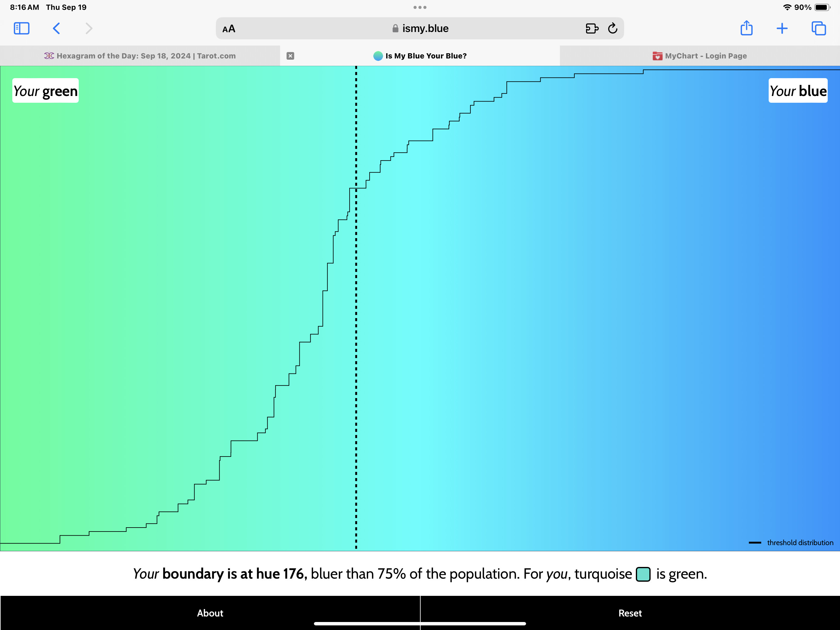Screen dimensions: 840x630
Task: Tap the three-dot multitasking menu at top
Action: (x=420, y=7)
